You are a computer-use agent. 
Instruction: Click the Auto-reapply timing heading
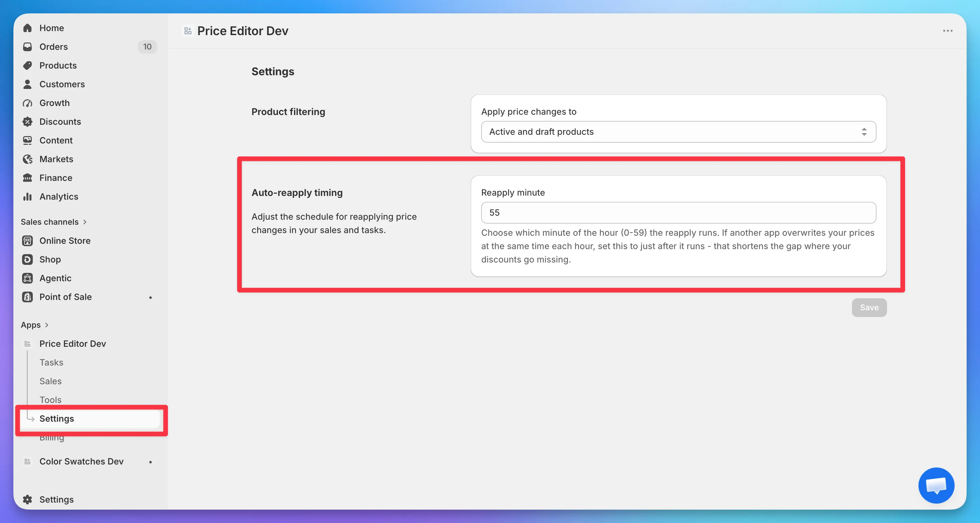tap(297, 193)
